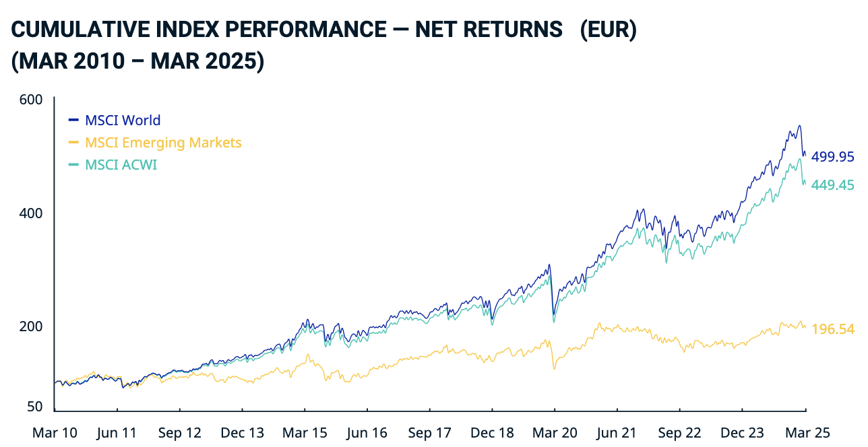The width and height of the screenshot is (868, 447).
Task: Select the MSCI ACWI legend entry
Action: tap(121, 165)
